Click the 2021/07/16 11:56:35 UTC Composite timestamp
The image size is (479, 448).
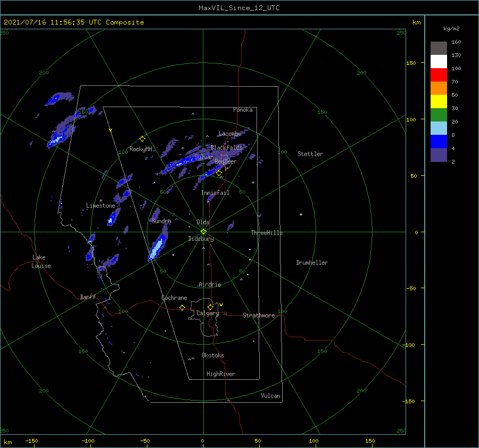pyautogui.click(x=73, y=22)
